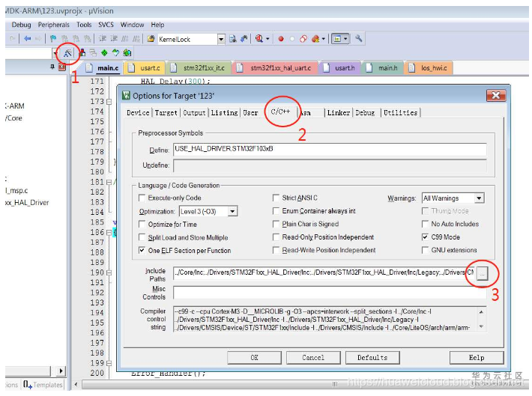532x396 pixels.
Task: Open Warnings dropdown
Action: click(479, 198)
